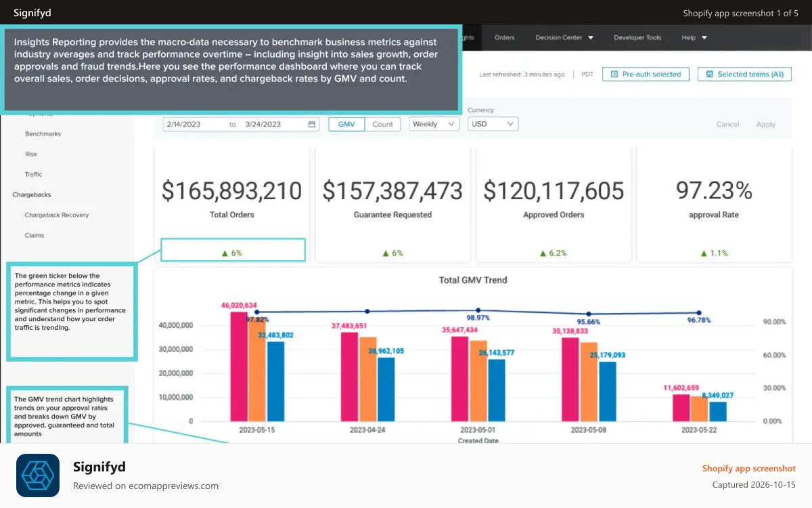Open Chargeback Recovery in sidebar
The image size is (812, 508).
57,215
